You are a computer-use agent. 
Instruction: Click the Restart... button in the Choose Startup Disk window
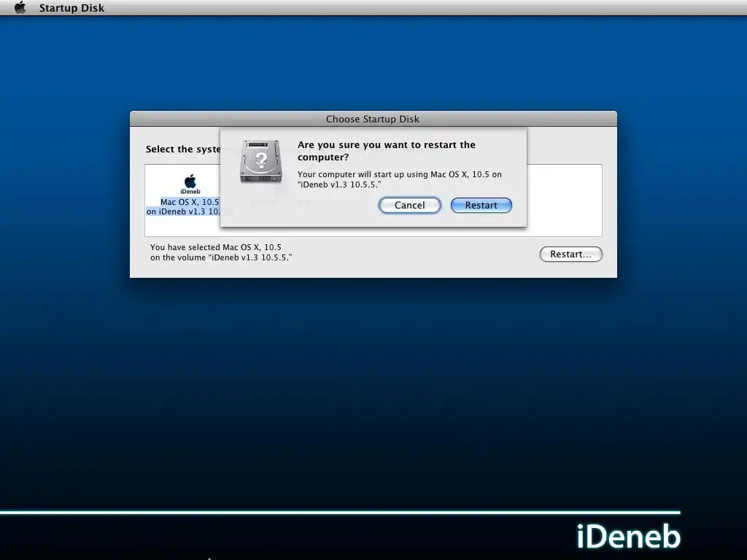(x=570, y=254)
